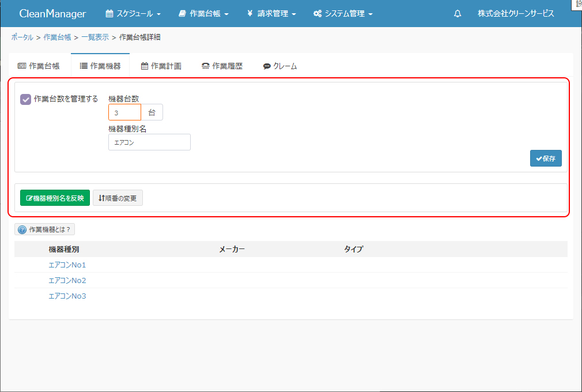Open the 作業計画 tab
Image resolution: width=582 pixels, height=392 pixels.
coord(161,66)
